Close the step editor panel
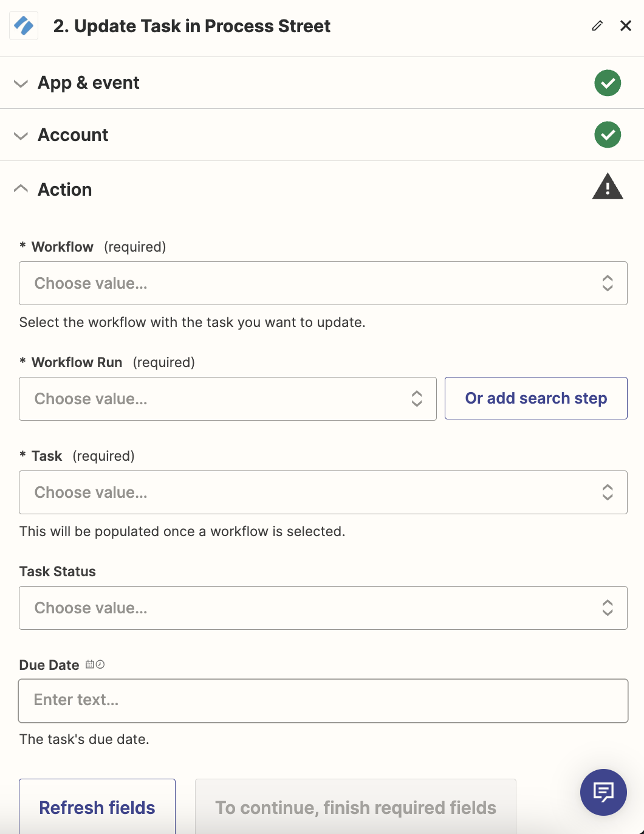The height and width of the screenshot is (834, 644). tap(626, 26)
